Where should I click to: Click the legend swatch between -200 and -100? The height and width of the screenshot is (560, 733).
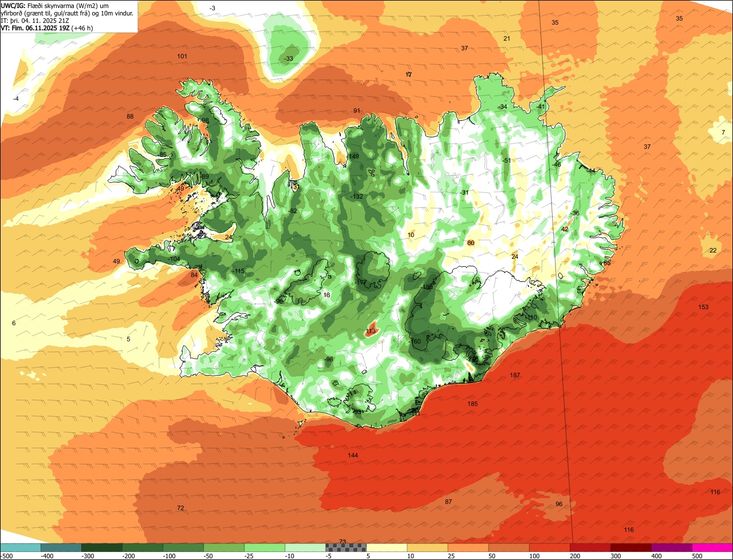coord(143,547)
